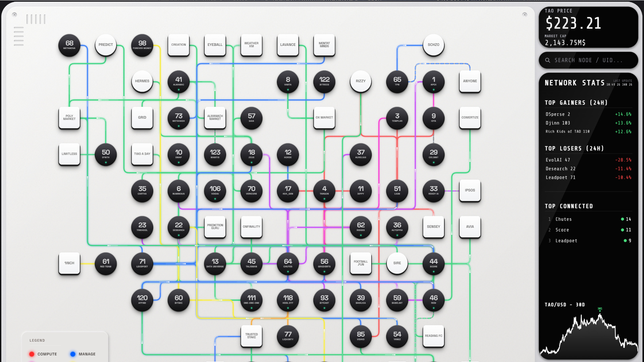The height and width of the screenshot is (362, 644).
Task: Click the Trusted Stake station node
Action: click(x=251, y=336)
